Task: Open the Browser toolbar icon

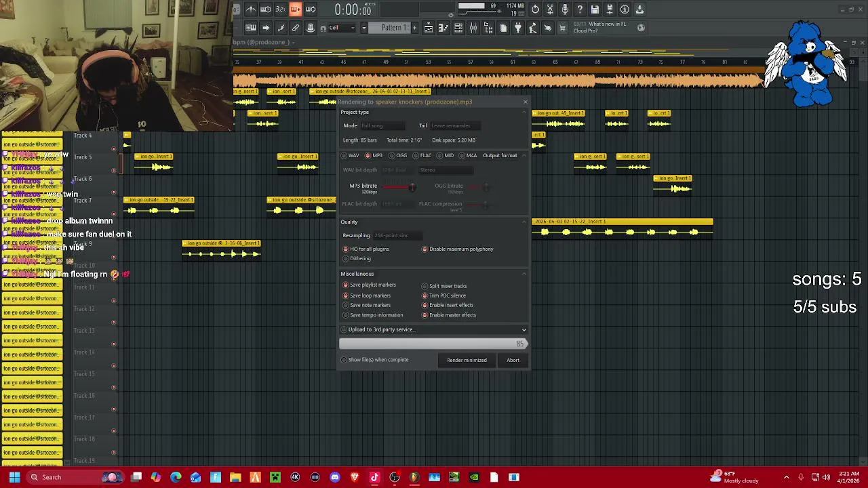Action: pos(488,28)
